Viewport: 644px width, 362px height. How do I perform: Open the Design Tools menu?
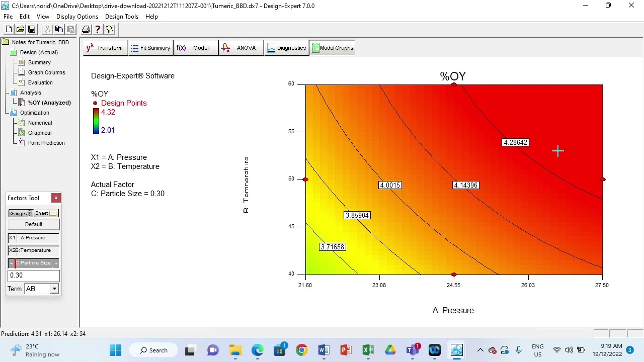pos(121,17)
